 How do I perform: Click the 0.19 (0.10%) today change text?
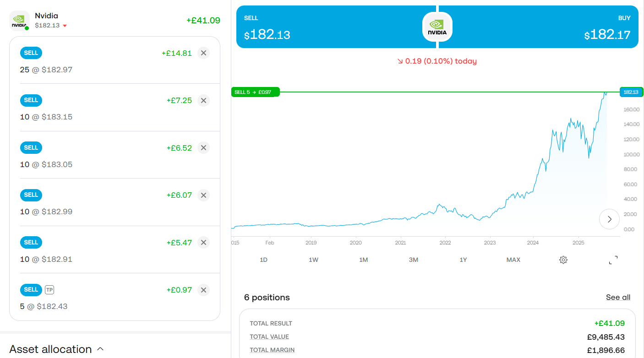[x=437, y=61]
